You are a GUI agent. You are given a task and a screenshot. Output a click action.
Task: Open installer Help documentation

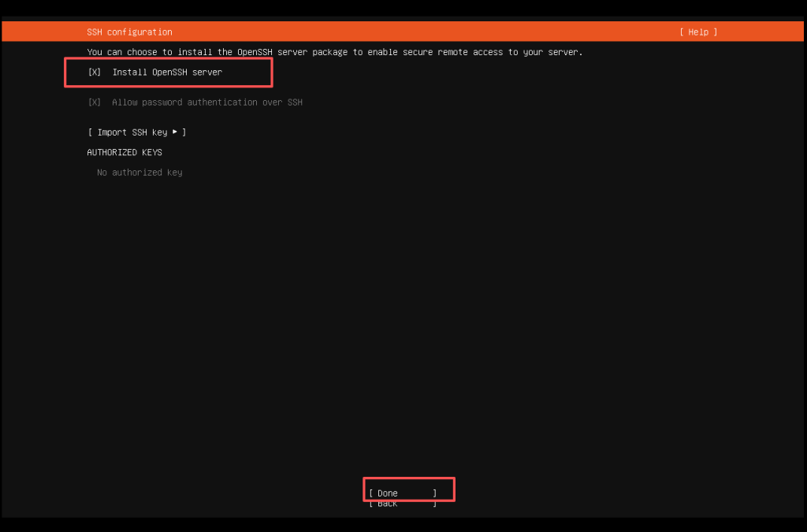point(697,32)
